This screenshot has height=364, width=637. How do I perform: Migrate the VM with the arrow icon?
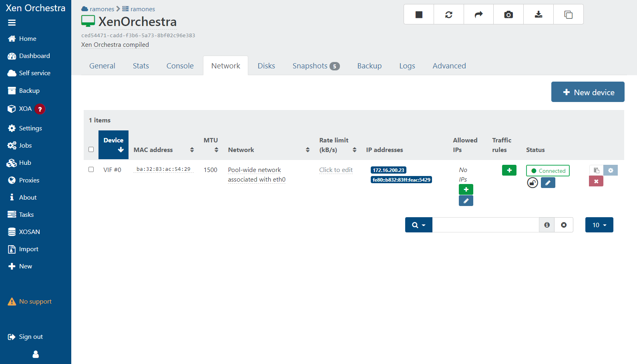click(478, 14)
